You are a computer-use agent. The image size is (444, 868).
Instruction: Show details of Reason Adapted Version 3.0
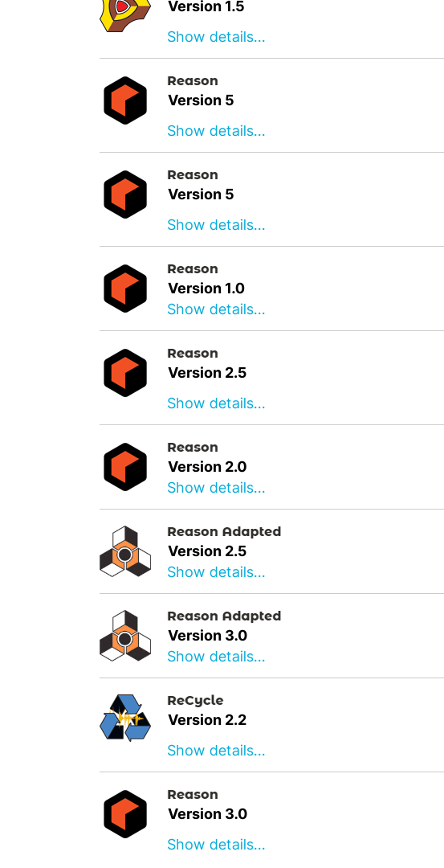pyautogui.click(x=216, y=656)
